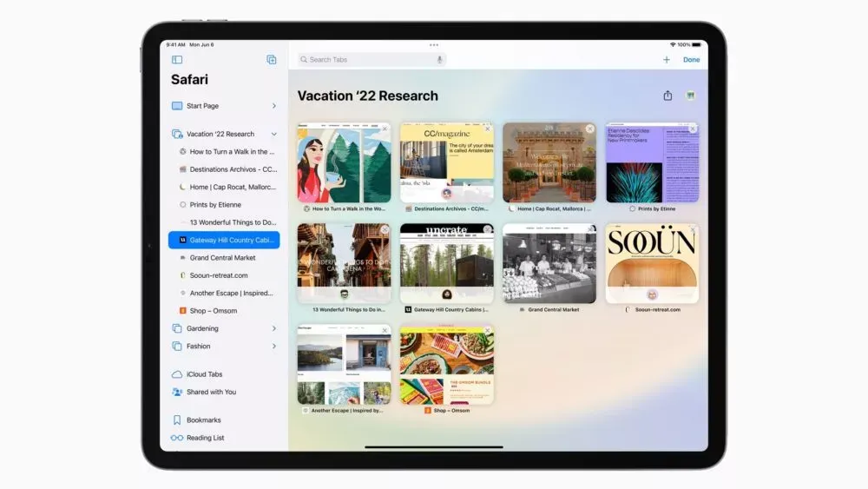This screenshot has height=489, width=868.
Task: Open the Sooun-retreat.com tab thumbnail
Action: click(x=652, y=263)
